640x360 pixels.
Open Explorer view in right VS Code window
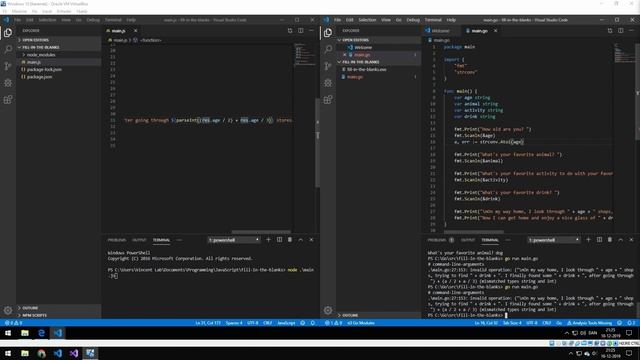click(328, 33)
